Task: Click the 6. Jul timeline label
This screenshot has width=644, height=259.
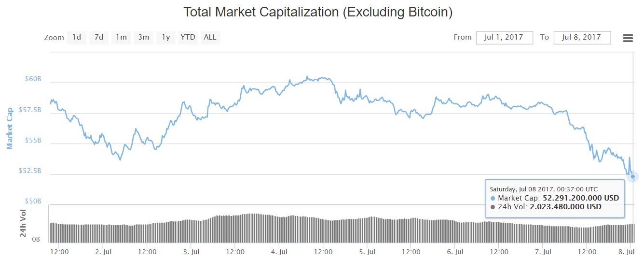Action: [x=455, y=252]
